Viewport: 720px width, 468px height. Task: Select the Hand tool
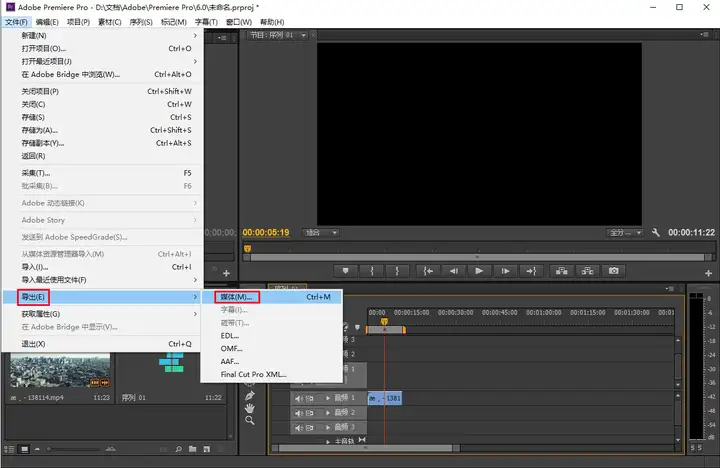click(x=249, y=408)
